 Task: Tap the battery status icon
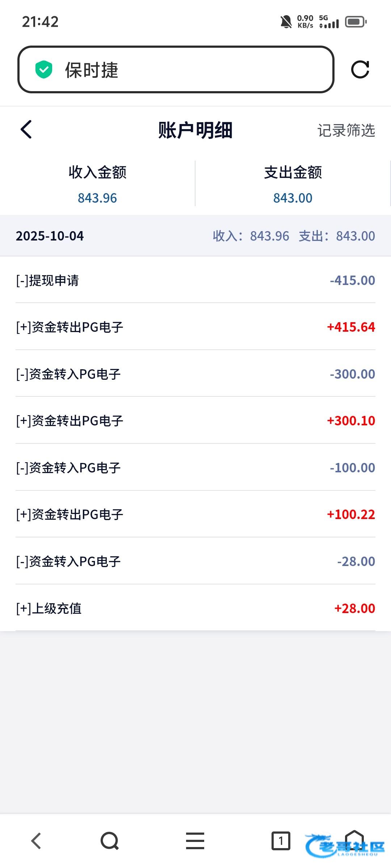pos(356,22)
